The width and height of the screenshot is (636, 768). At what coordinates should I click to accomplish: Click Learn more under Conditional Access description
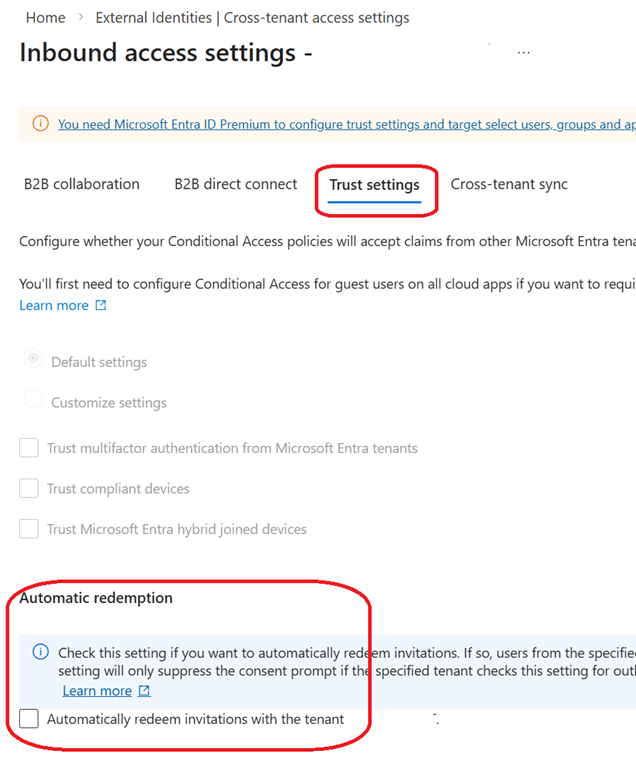pyautogui.click(x=54, y=305)
